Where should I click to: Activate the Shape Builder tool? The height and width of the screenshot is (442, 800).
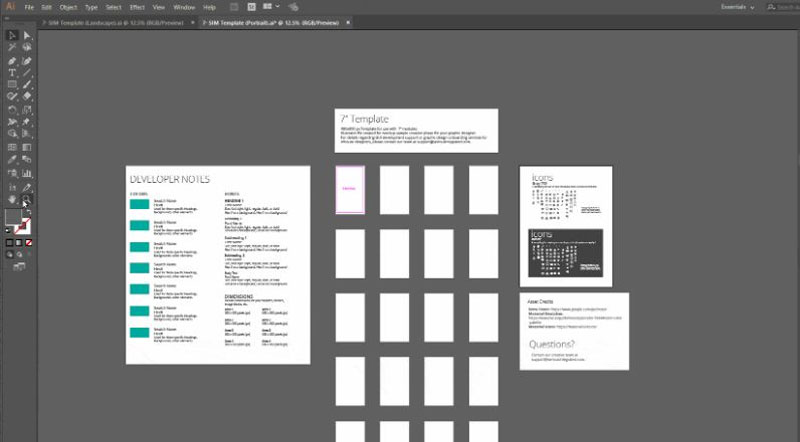(x=12, y=134)
